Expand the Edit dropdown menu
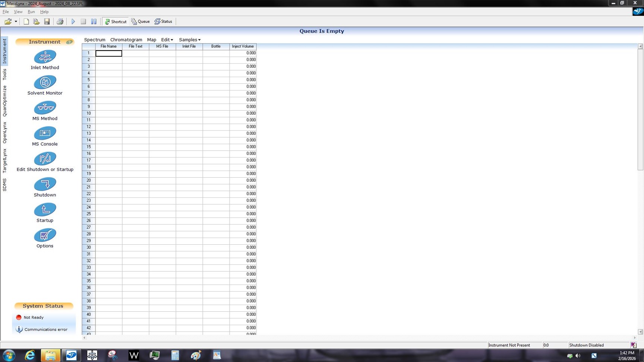Image resolution: width=644 pixels, height=362 pixels. tap(167, 40)
